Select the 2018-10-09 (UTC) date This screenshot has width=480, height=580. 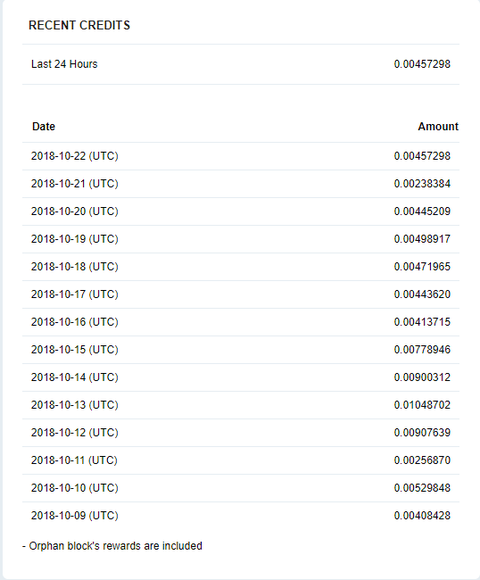[75, 516]
